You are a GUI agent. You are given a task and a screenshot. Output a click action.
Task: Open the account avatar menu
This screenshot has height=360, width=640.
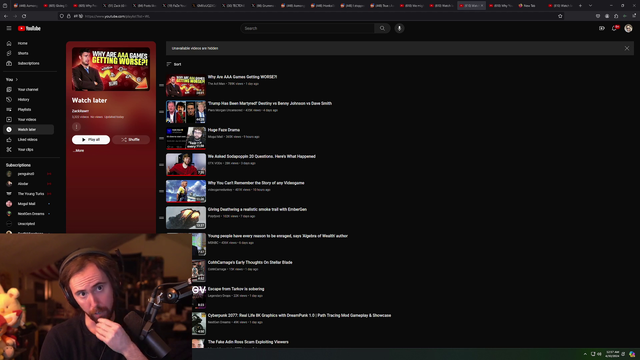628,28
